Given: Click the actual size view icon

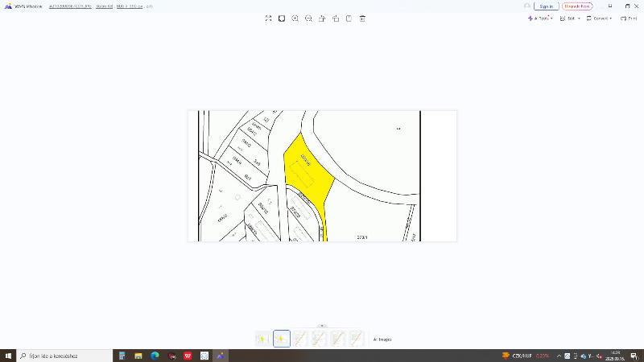Looking at the screenshot, I should tap(282, 19).
